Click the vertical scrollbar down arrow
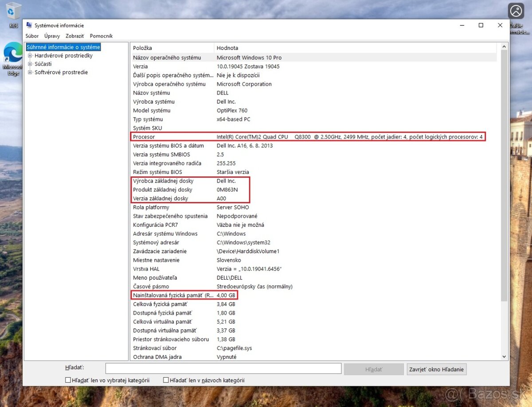The width and height of the screenshot is (532, 407). 504,356
